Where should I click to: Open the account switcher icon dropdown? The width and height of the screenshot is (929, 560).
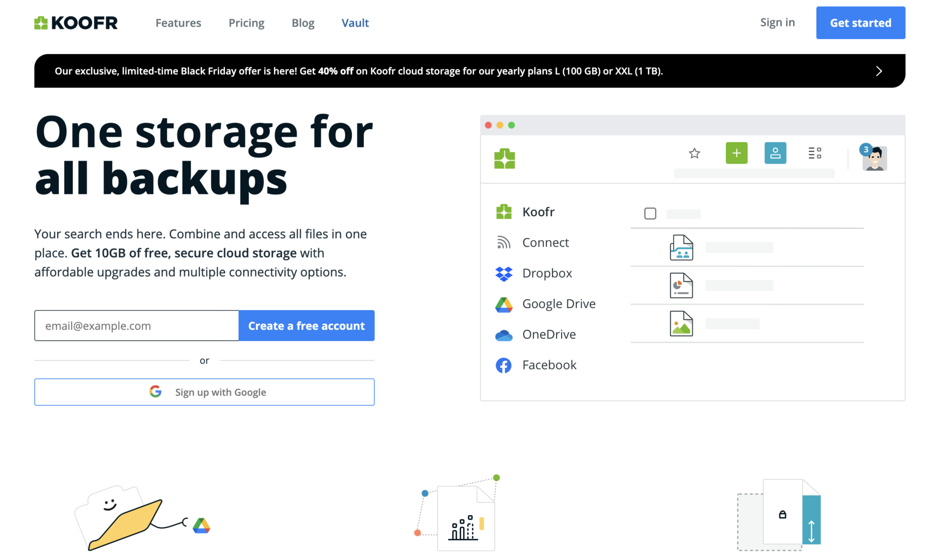775,153
